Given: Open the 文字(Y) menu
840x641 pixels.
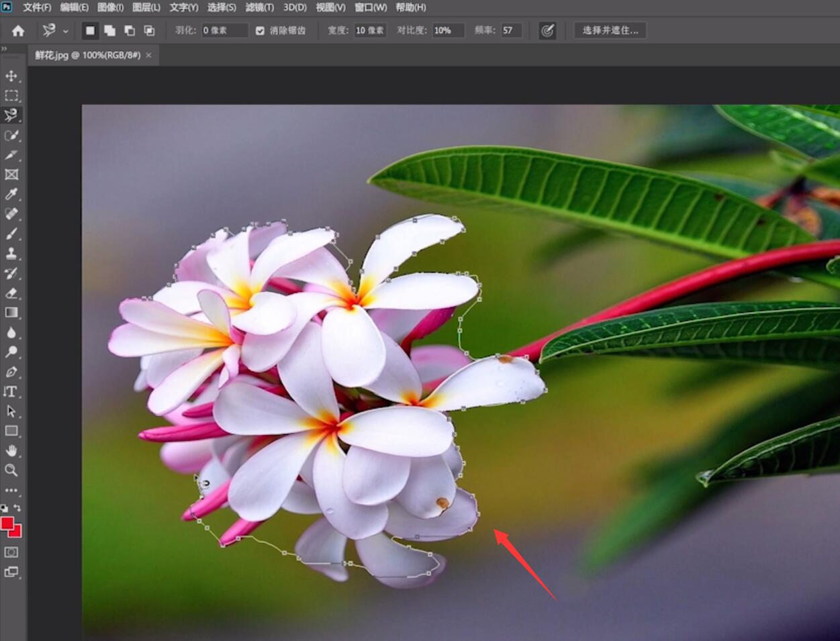Looking at the screenshot, I should pos(184,7).
